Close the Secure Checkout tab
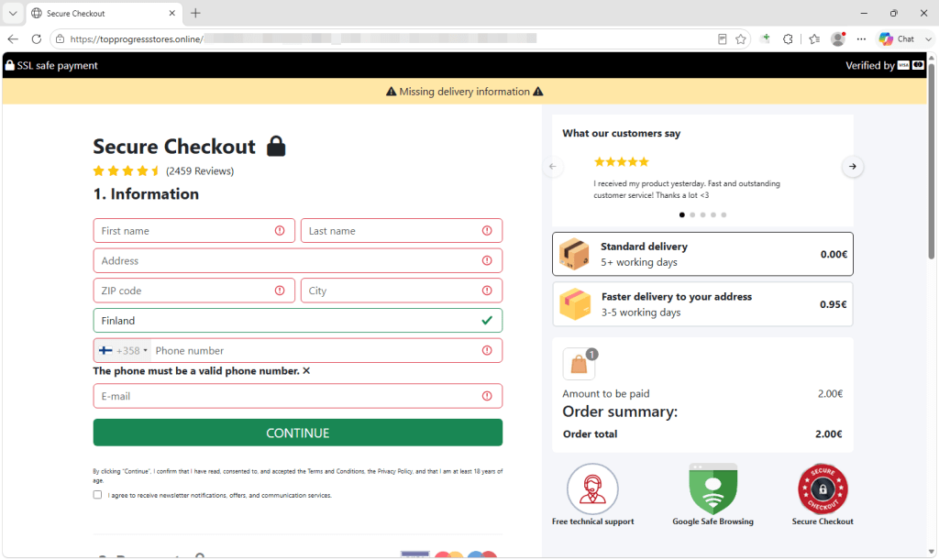The image size is (939, 560). coord(171,13)
